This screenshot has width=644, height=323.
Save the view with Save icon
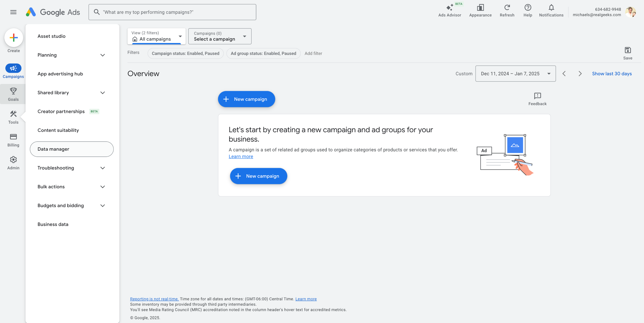[x=628, y=50]
